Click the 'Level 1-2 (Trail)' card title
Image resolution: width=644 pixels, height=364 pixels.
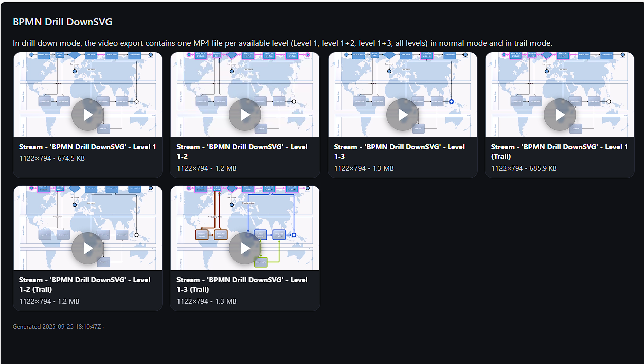[x=85, y=284]
